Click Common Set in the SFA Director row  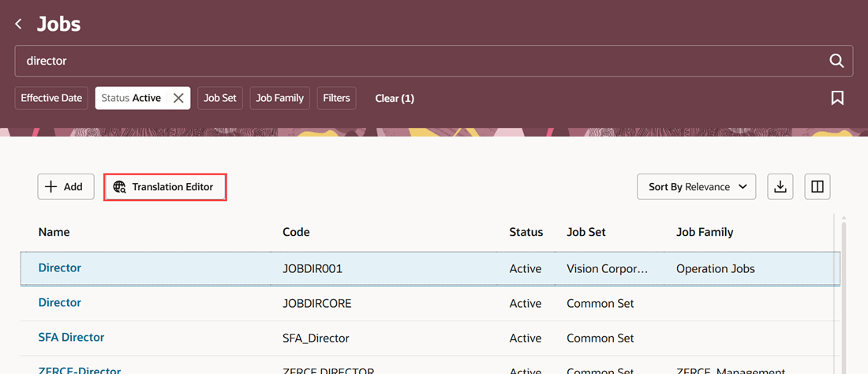[x=600, y=338]
